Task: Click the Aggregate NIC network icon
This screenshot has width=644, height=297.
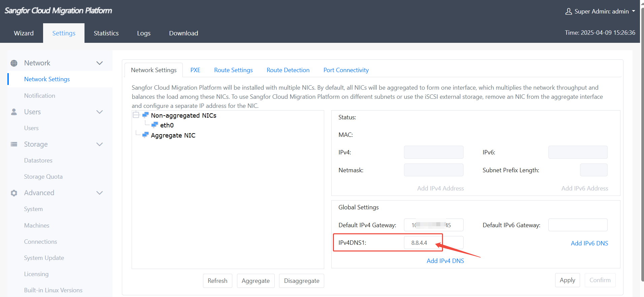Action: (145, 135)
